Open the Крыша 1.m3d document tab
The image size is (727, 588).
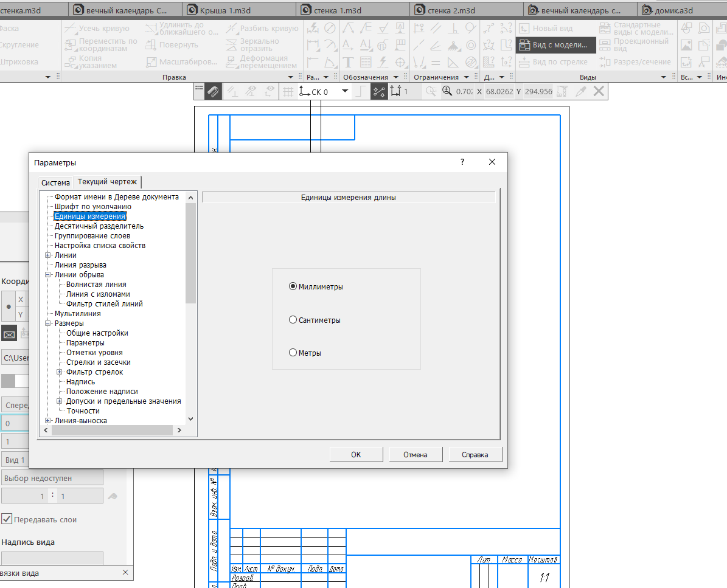pyautogui.click(x=239, y=10)
